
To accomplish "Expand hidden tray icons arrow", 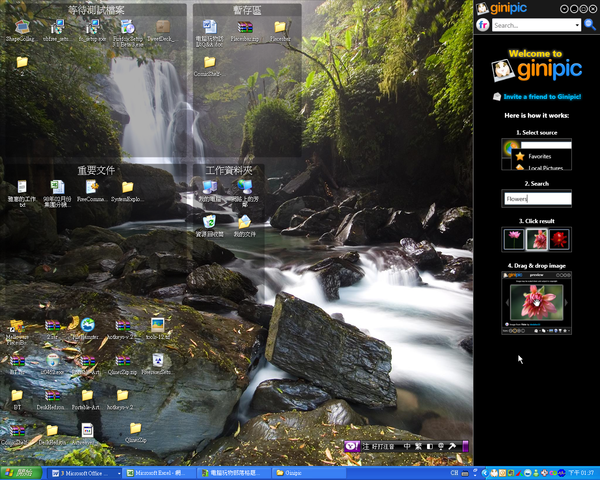I will click(x=484, y=473).
